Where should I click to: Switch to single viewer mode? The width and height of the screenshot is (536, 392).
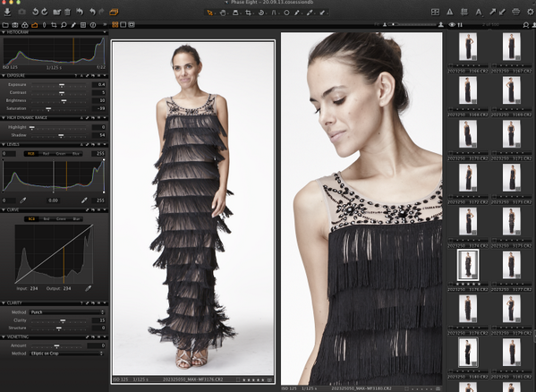point(123,24)
